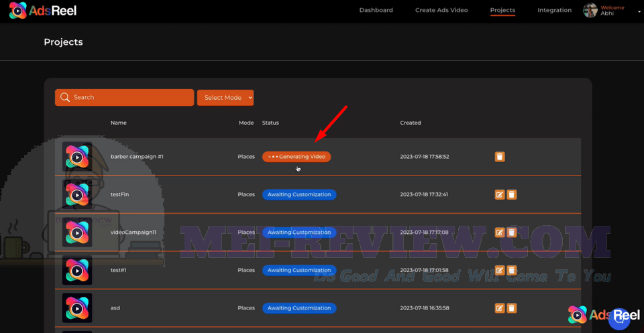Click the AdsReel logo in header
Screen dimensions: 644x333
coord(43,11)
